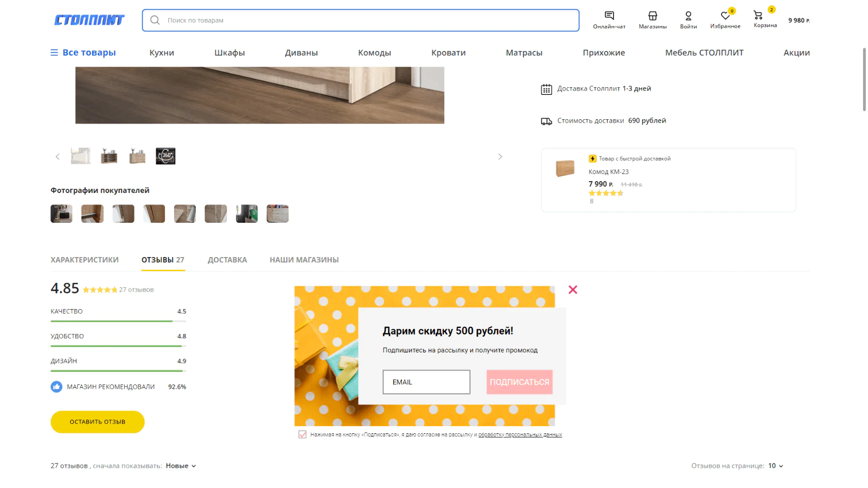Open the sixth buyer photo
The width and height of the screenshot is (868, 488).
tap(216, 214)
